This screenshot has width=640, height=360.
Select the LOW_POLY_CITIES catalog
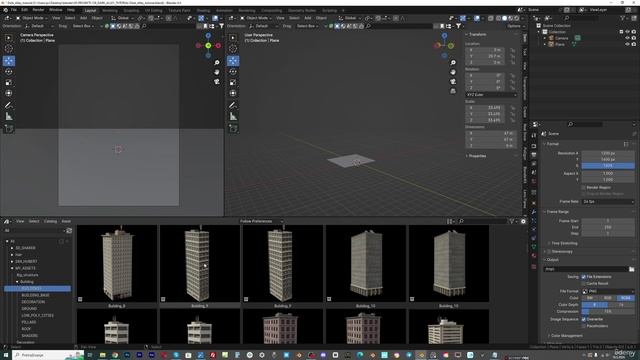[38, 316]
